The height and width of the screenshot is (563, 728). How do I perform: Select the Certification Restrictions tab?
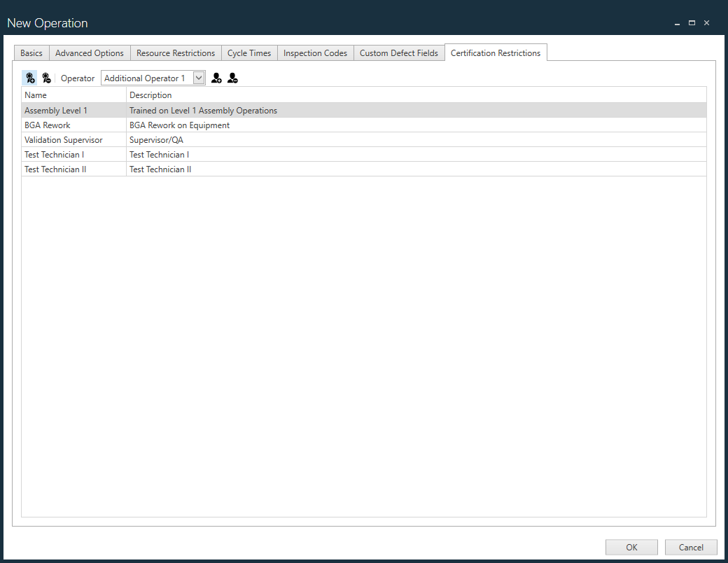click(496, 52)
